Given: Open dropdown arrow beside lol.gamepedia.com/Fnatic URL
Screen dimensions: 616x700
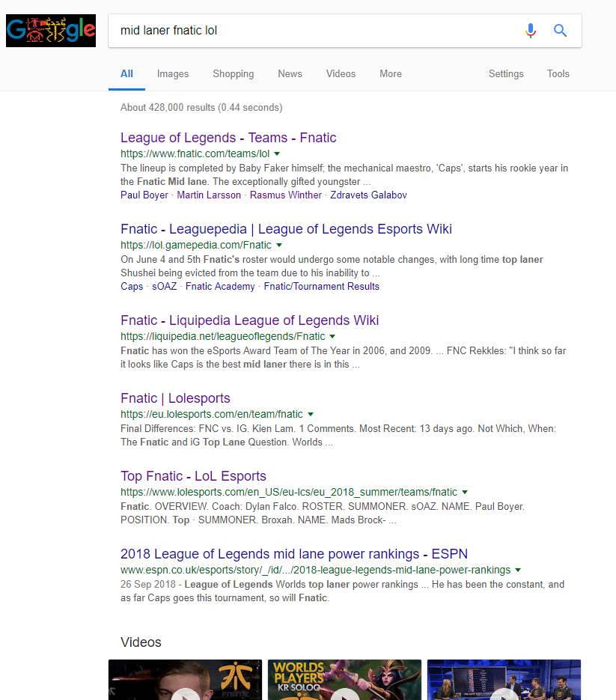Looking at the screenshot, I should [279, 245].
